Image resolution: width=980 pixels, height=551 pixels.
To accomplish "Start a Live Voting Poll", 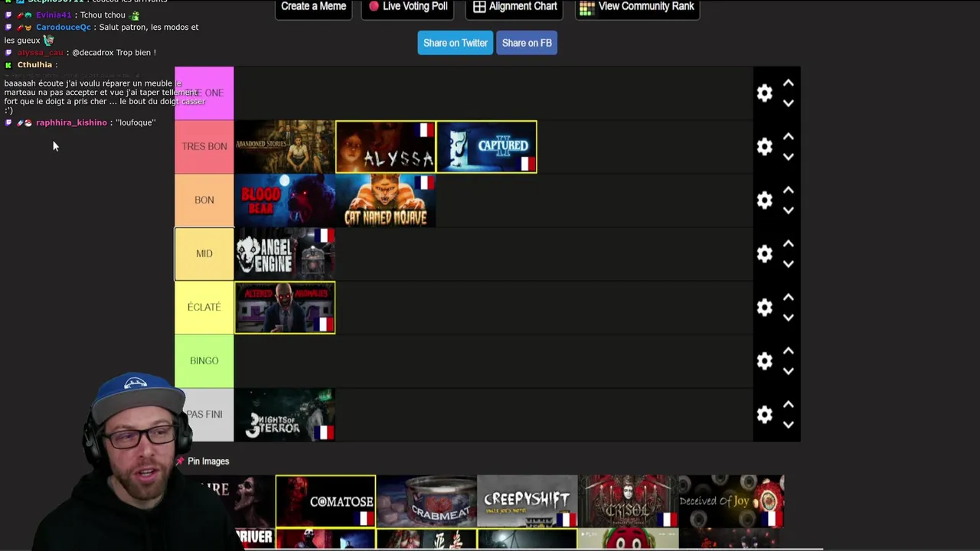I will [409, 7].
